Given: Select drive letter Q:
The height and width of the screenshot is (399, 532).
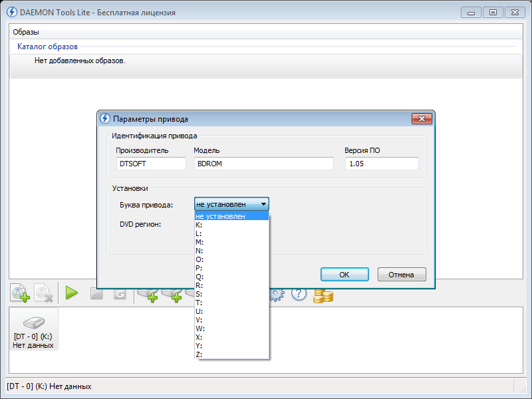Looking at the screenshot, I should tap(231, 277).
